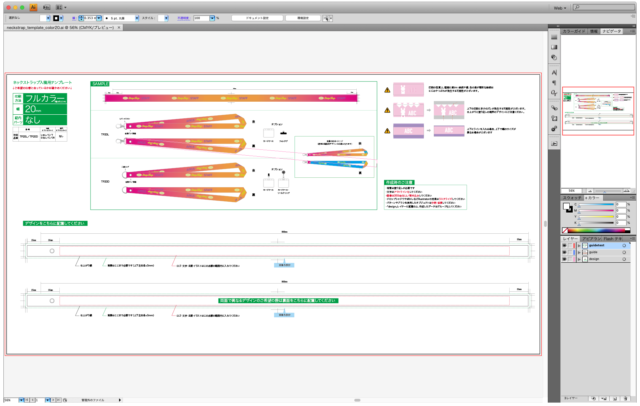Click the search field in title bar
The image size is (640, 406).
(603, 7)
